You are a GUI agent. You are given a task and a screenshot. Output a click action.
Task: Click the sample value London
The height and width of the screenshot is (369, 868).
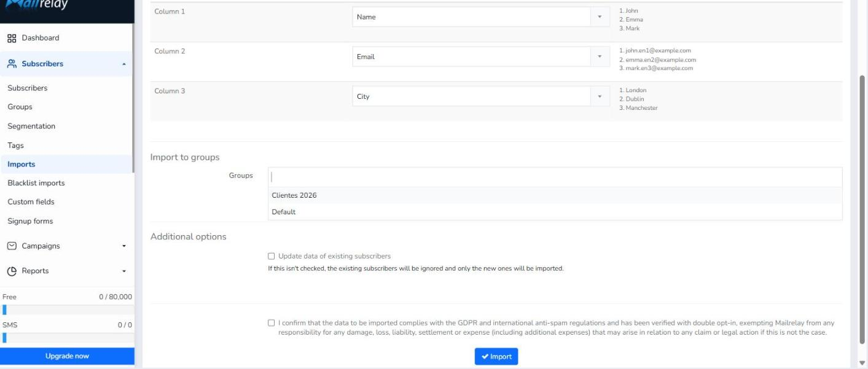(636, 90)
